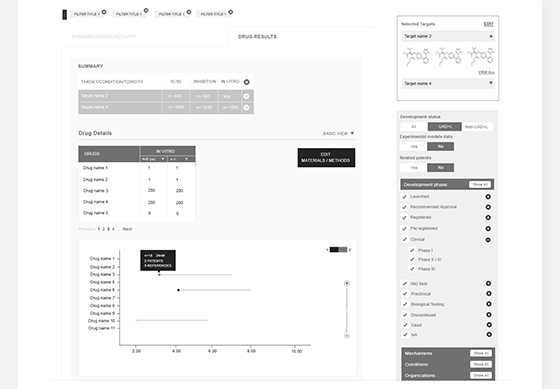Click Show All for Organizations

click(481, 375)
